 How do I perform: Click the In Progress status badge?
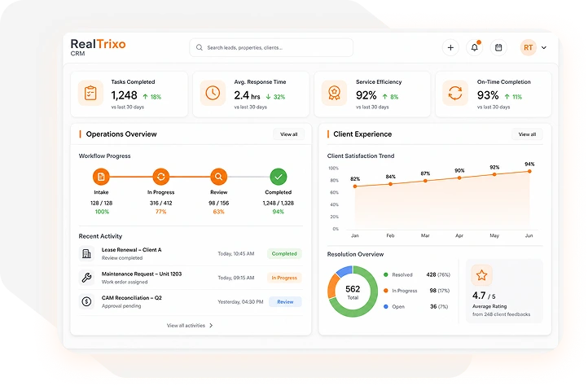pos(284,278)
